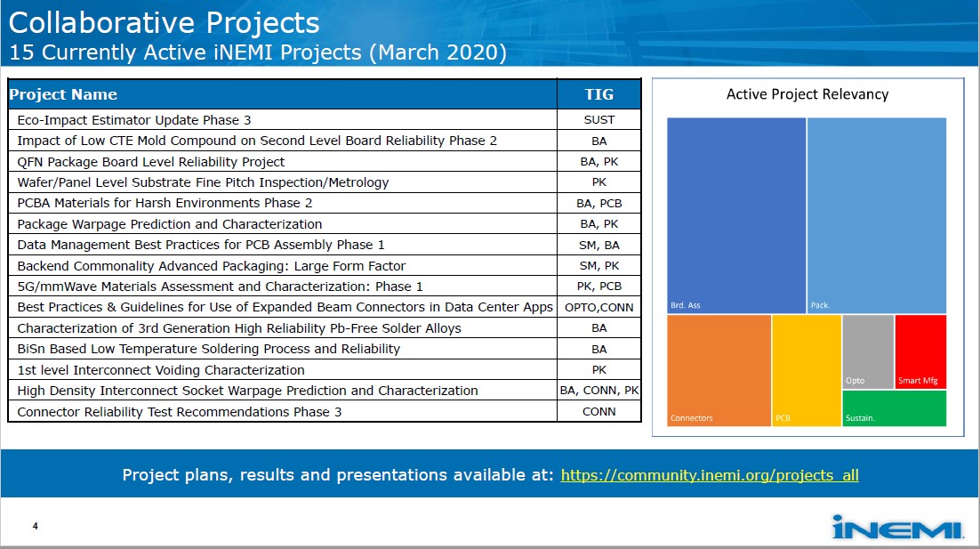
Task: Select the Pack. tile in the treemap
Action: pos(876,215)
